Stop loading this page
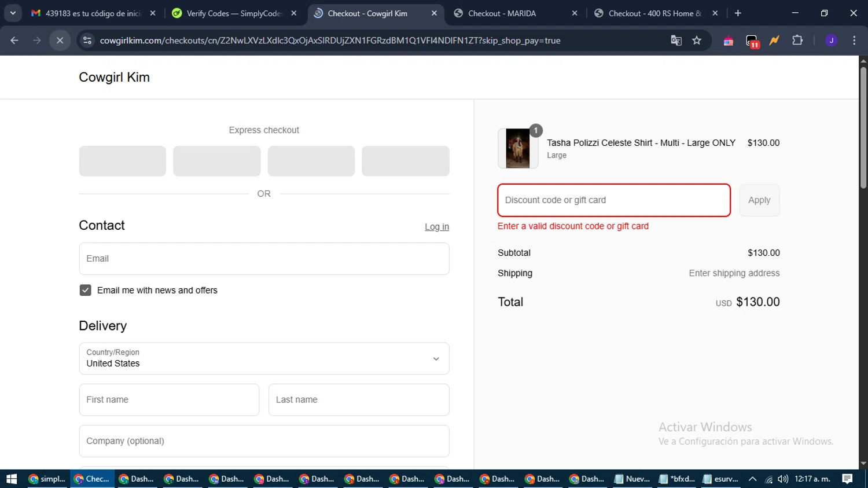 click(60, 41)
